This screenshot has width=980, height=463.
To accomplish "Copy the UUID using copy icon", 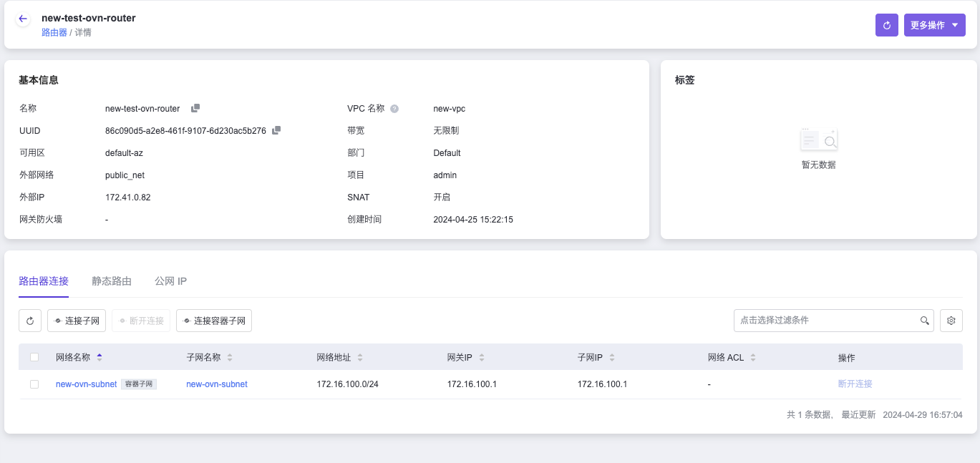I will (276, 130).
